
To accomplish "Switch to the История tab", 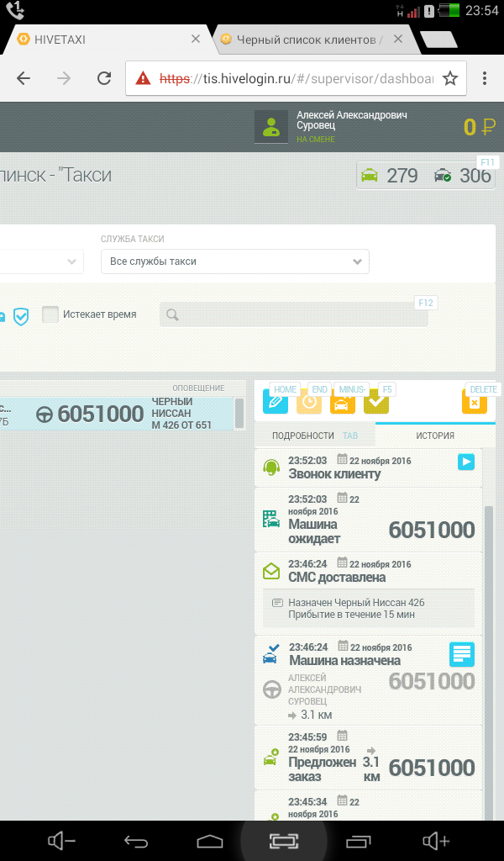I will click(435, 436).
